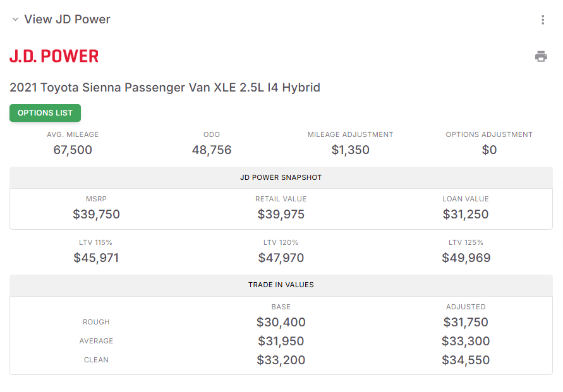This screenshot has width=563, height=392.
Task: Select the ODO reading 48,756
Action: 212,150
